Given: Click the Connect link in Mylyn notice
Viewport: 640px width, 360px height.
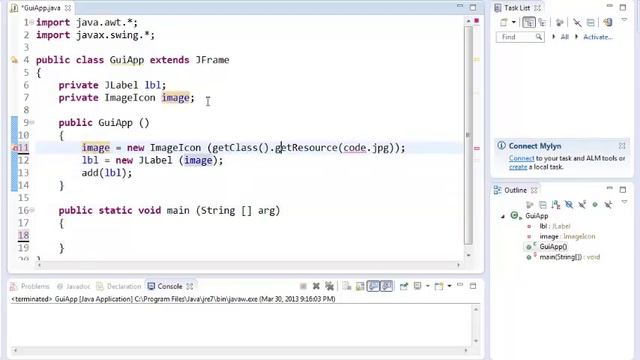Looking at the screenshot, I should coord(521,158).
